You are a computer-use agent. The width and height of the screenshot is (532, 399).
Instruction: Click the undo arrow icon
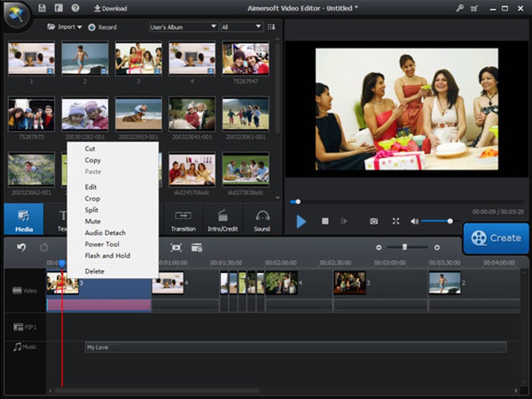[x=21, y=248]
